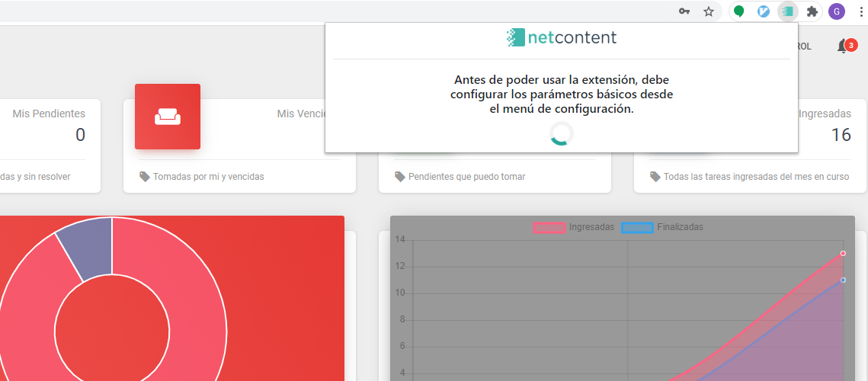Click 'Todas las tareas ingresadas del mes en curso'
Viewport: 868px width, 381px height.
756,177
